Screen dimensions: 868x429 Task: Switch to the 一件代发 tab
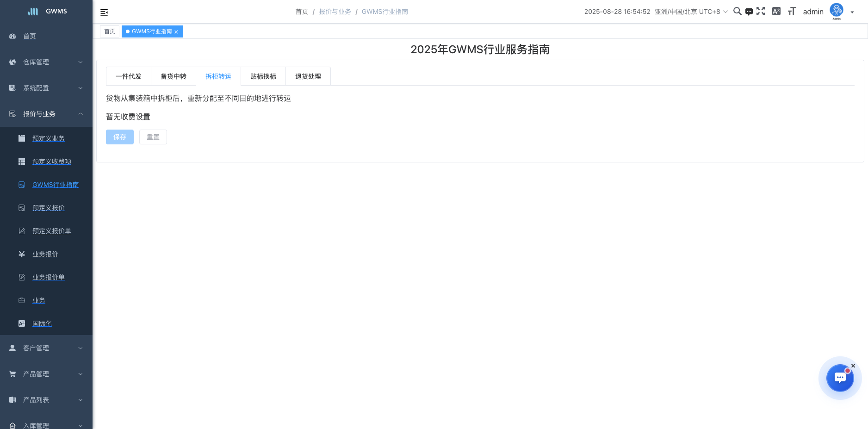pos(129,76)
